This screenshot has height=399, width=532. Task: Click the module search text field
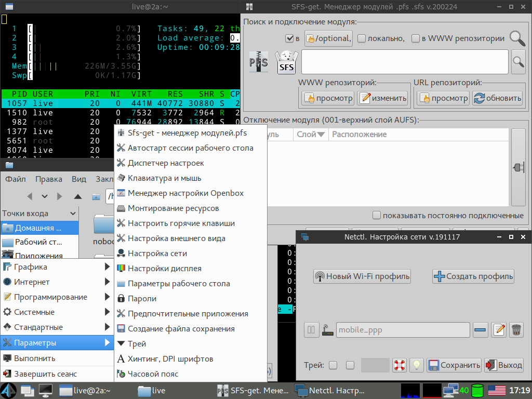pyautogui.click(x=404, y=62)
